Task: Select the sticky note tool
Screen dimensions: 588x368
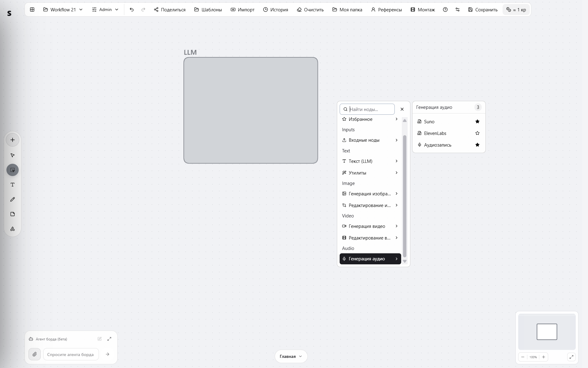Action: [x=13, y=214]
